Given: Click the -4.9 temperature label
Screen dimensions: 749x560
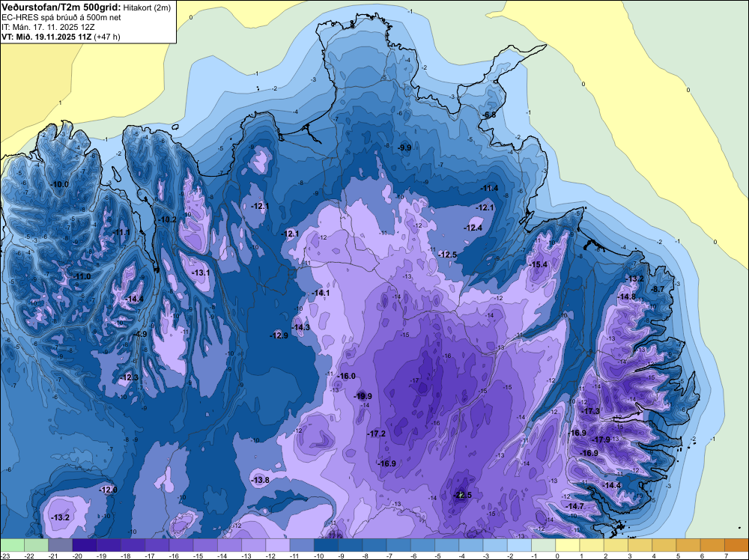Looking at the screenshot, I should [141, 334].
